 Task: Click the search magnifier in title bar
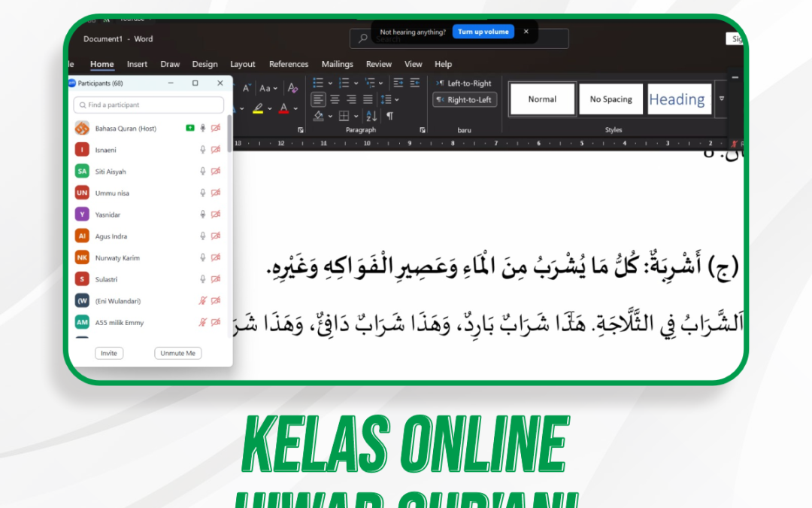[x=363, y=38]
